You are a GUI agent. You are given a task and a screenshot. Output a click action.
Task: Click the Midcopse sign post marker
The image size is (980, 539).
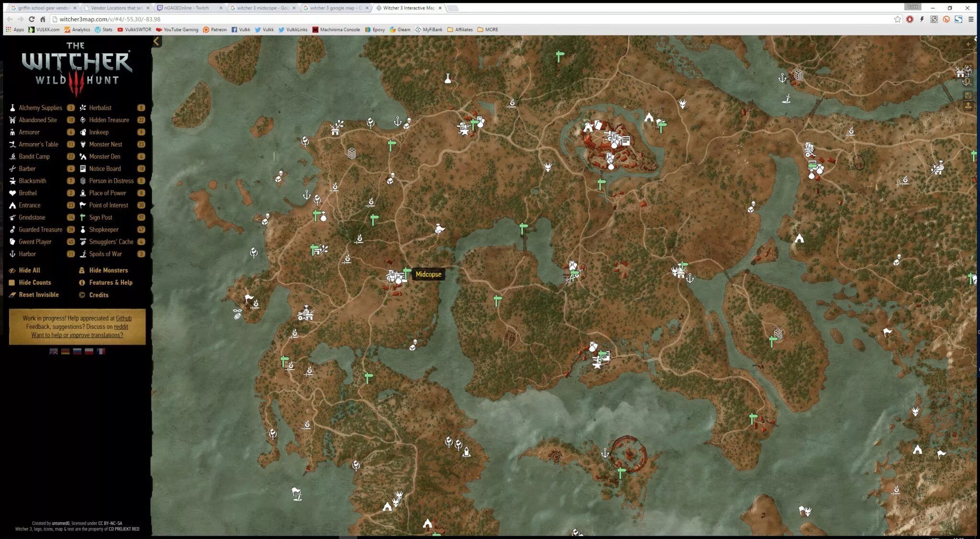point(407,272)
